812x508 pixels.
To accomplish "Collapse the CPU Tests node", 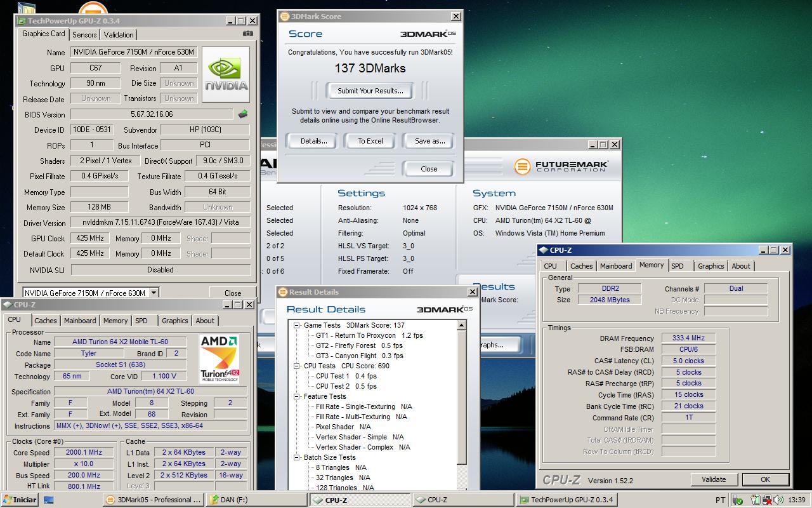I will [x=296, y=366].
